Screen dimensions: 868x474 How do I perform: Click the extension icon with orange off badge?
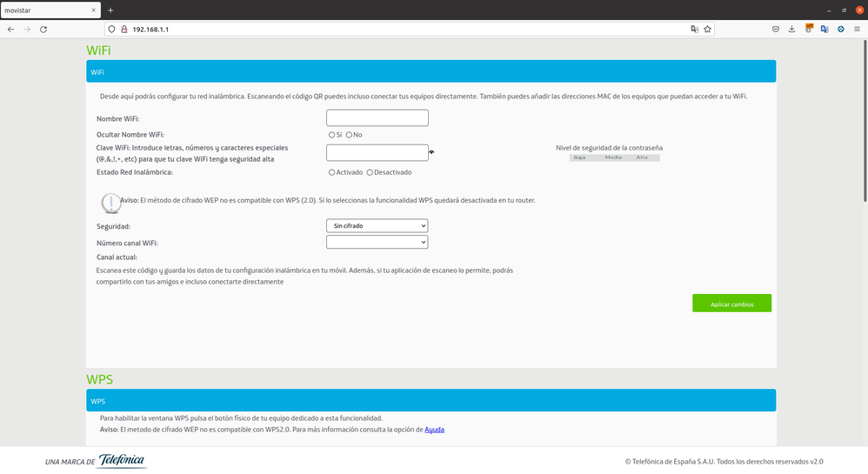click(x=809, y=29)
